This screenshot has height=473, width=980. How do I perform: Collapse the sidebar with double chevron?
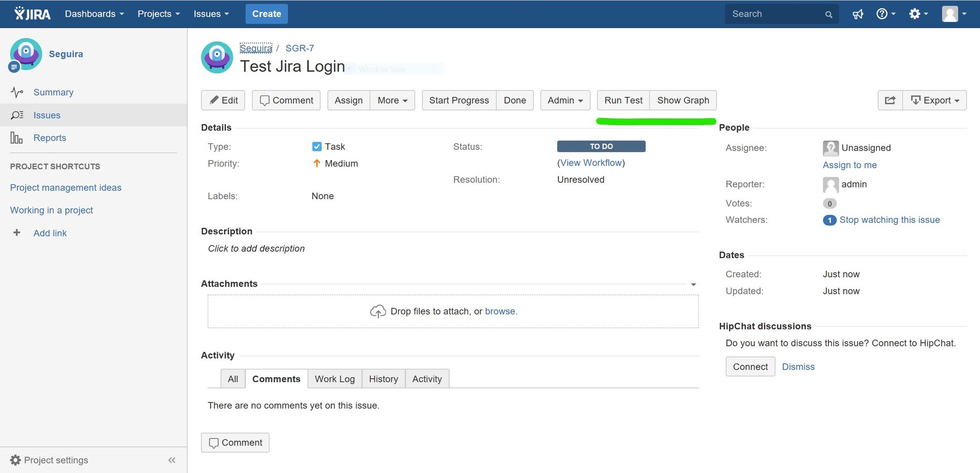[171, 460]
